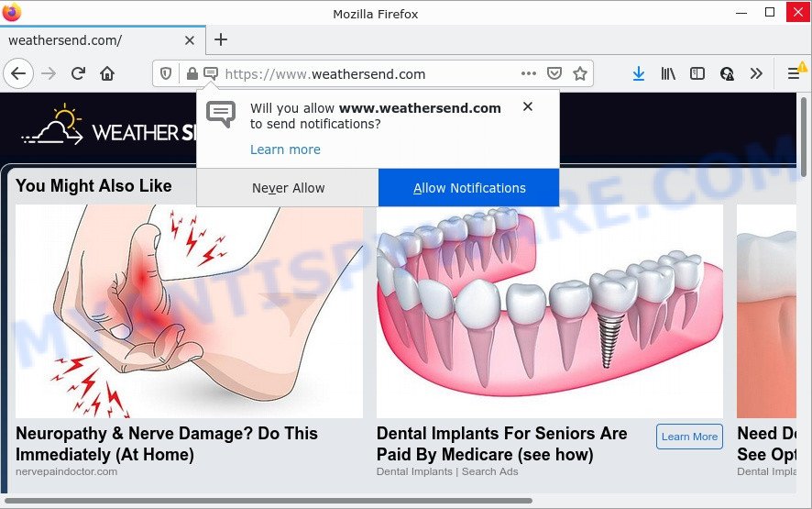Open tracking protection shield in address bar
The height and width of the screenshot is (509, 812).
point(166,73)
